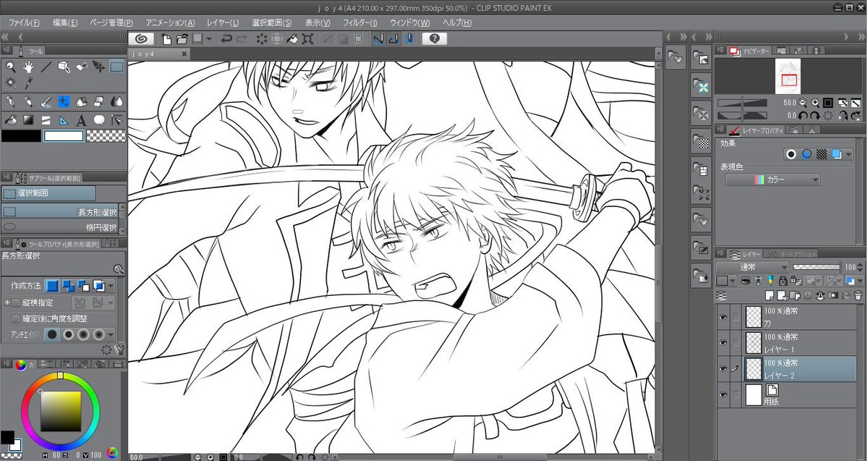The height and width of the screenshot is (461, 868).
Task: Open the Tool palette menu button
Action: click(6, 51)
